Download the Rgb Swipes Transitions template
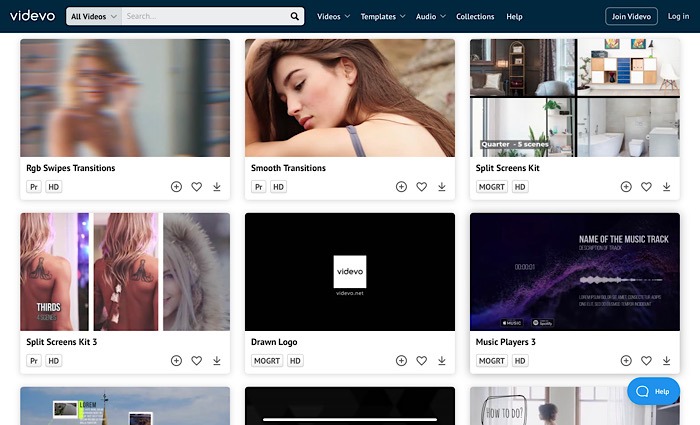Viewport: 700px width, 425px height. 217,187
